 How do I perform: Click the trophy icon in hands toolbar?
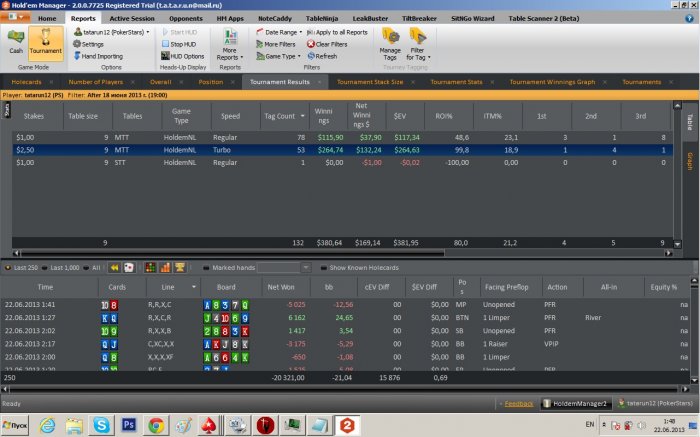point(179,267)
